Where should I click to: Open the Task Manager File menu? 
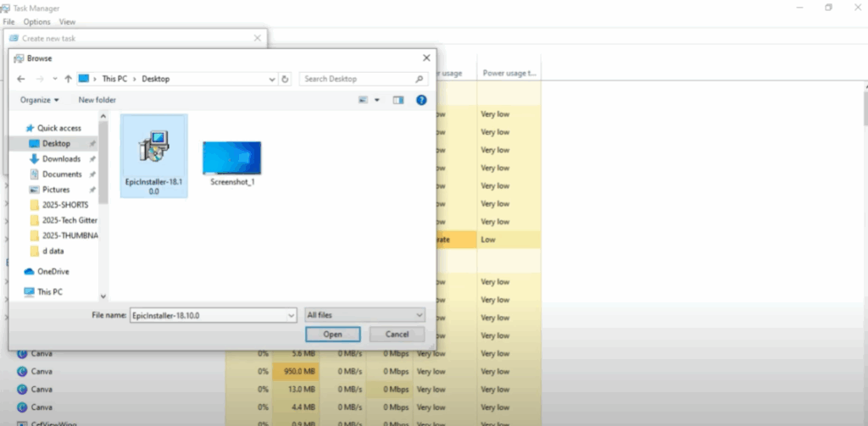click(x=8, y=22)
